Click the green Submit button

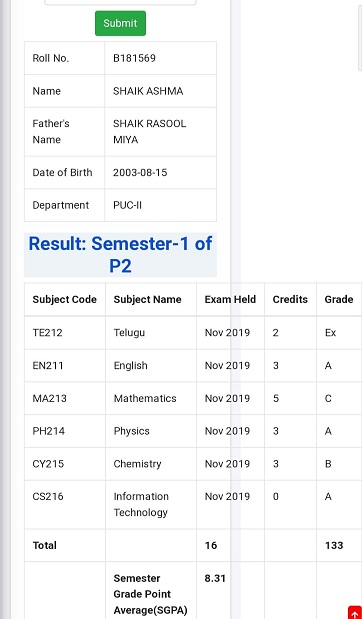click(x=120, y=23)
